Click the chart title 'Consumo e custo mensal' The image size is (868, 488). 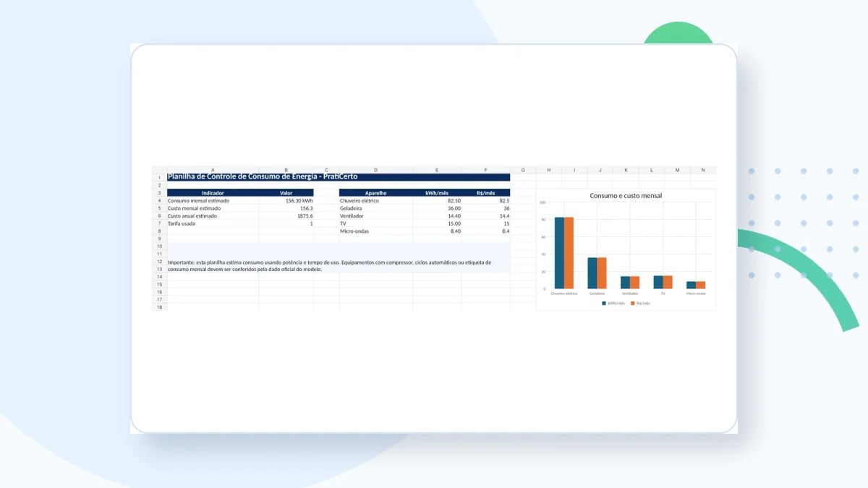point(626,196)
